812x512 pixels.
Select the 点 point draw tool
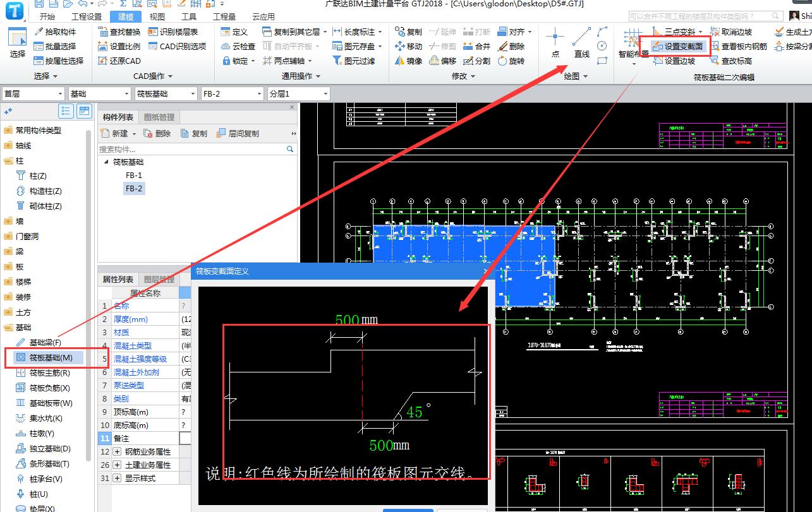pyautogui.click(x=555, y=43)
